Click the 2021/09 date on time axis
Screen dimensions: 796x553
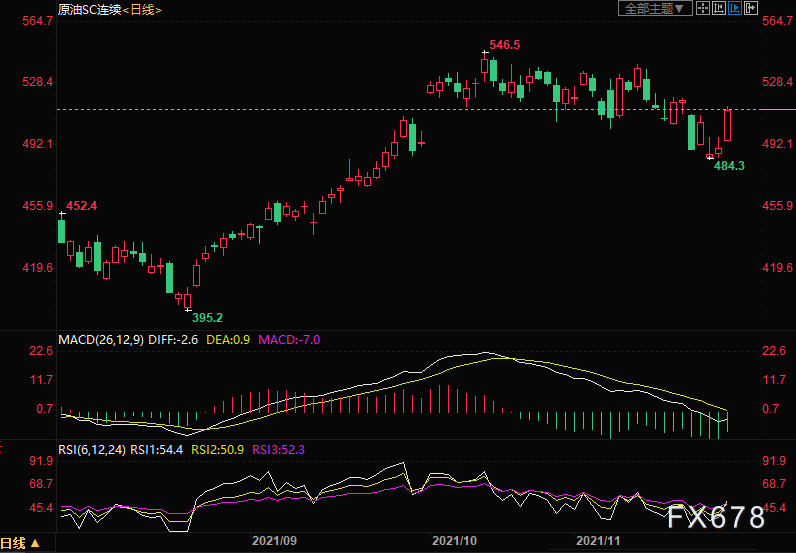[x=275, y=541]
